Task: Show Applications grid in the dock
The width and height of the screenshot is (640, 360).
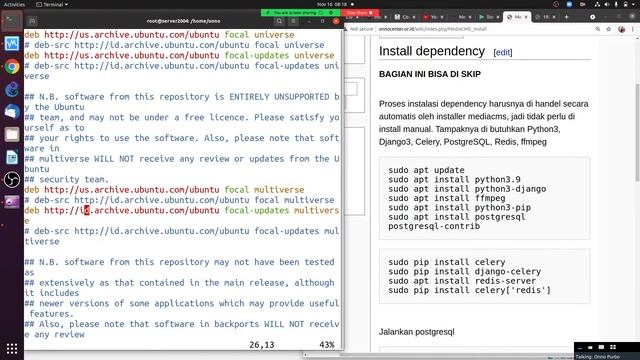Action: click(x=11, y=348)
